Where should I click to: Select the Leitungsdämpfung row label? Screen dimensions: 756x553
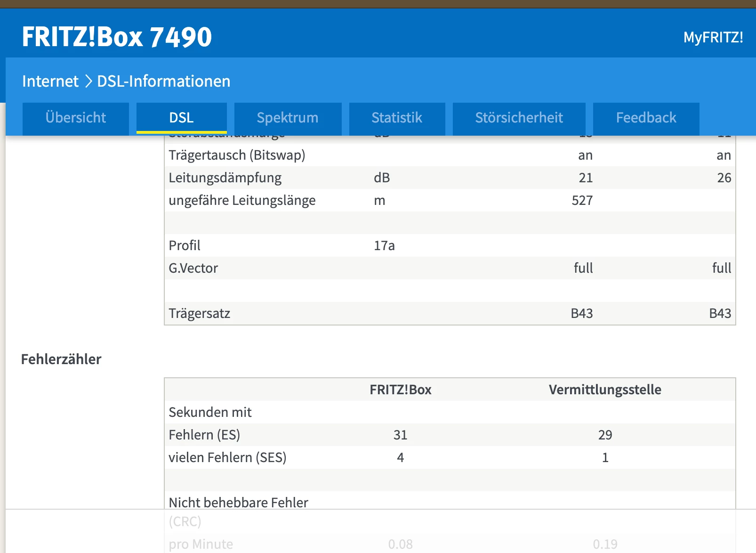click(225, 178)
